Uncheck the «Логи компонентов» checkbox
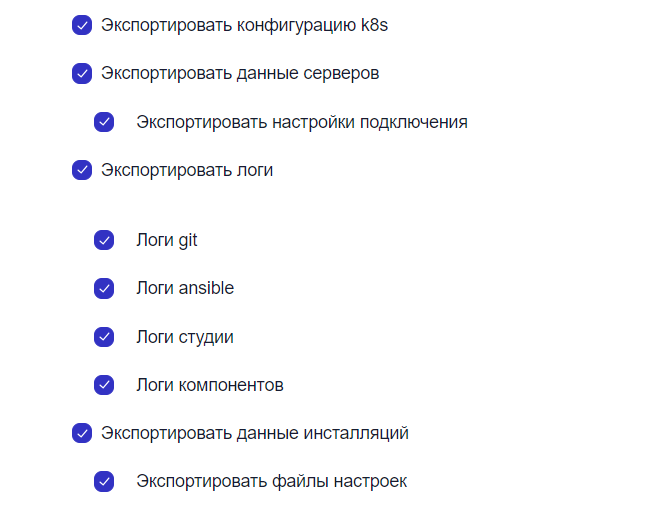The image size is (670, 507). click(104, 385)
